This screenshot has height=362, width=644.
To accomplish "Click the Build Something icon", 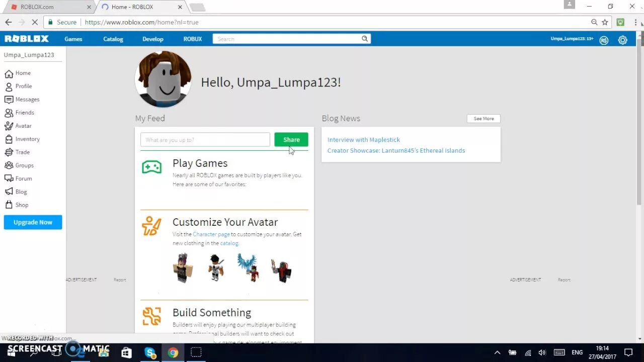I will 151,316.
